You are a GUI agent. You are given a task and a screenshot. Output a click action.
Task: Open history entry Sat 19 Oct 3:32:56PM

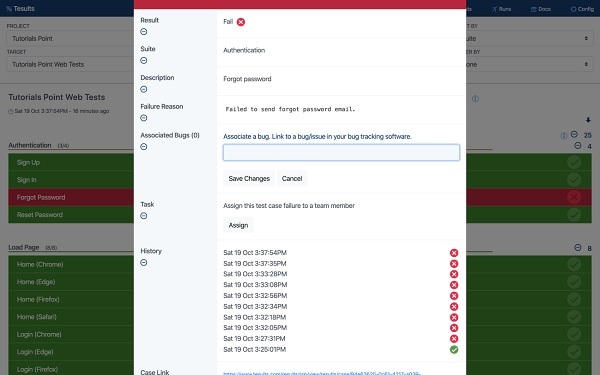click(255, 295)
